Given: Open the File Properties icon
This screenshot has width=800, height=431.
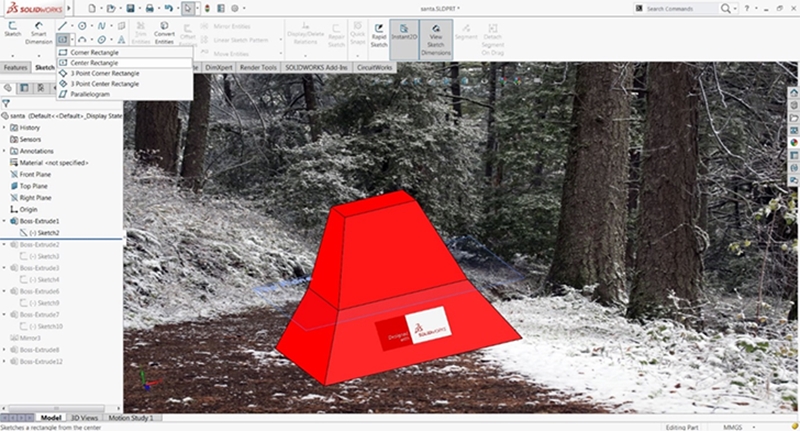Looking at the screenshot, I should pos(221,8).
